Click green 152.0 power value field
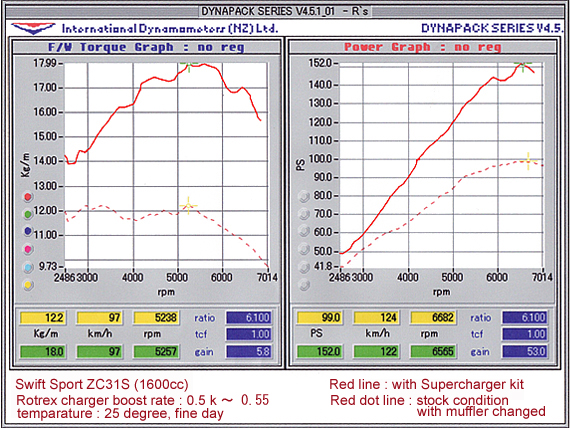Screen dimensions: 570x429 [x=320, y=352]
